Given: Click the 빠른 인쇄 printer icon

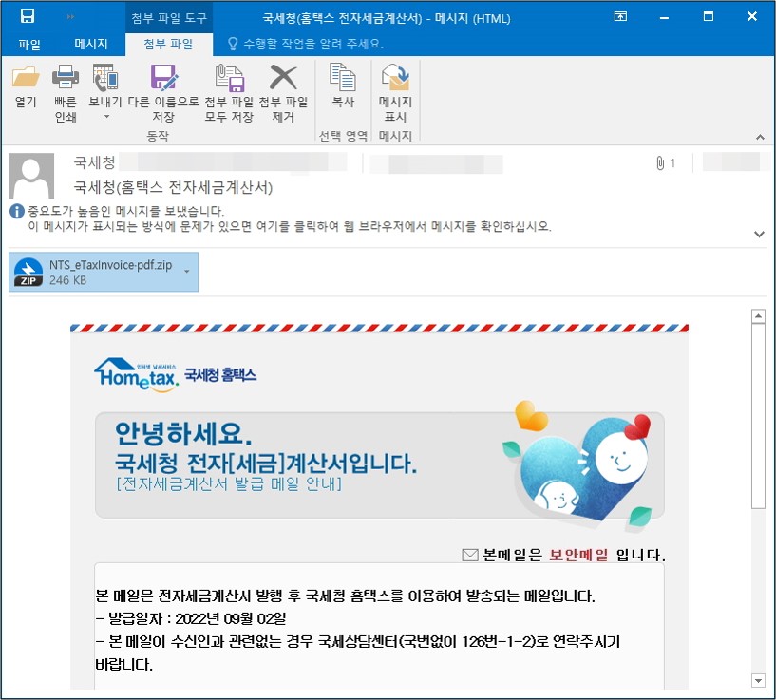Looking at the screenshot, I should [66, 78].
